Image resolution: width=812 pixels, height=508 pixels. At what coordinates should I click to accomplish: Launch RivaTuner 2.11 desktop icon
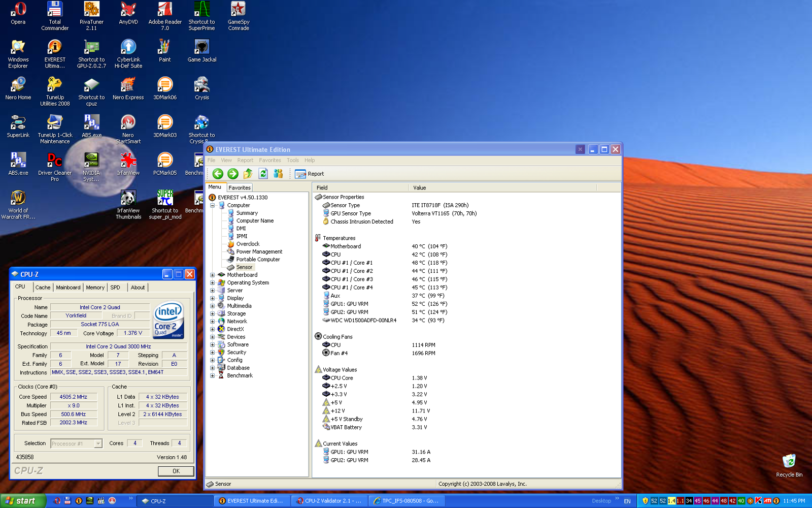point(91,16)
